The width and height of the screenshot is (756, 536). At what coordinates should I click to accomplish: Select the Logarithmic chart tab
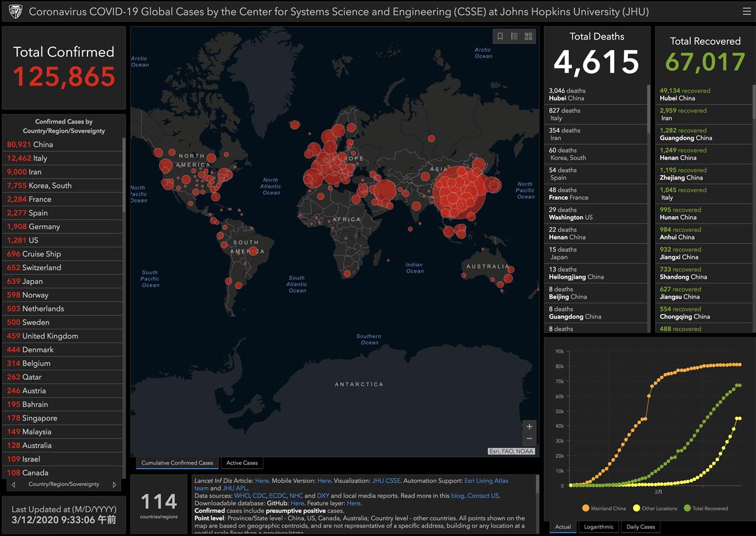pos(599,527)
